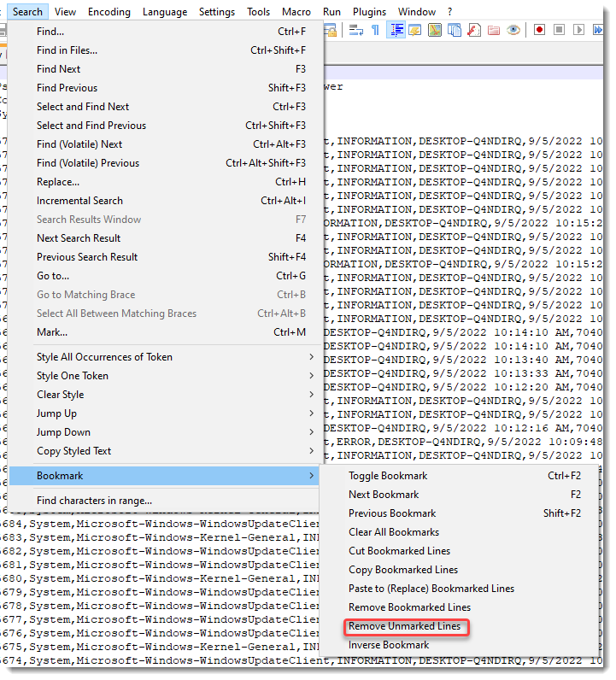The image size is (616, 680).
Task: Show the Document List panel icon
Action: tap(455, 30)
